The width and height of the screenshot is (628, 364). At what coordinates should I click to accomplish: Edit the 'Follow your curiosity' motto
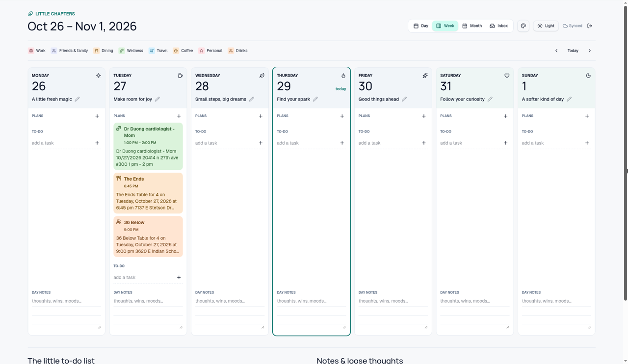click(x=490, y=99)
